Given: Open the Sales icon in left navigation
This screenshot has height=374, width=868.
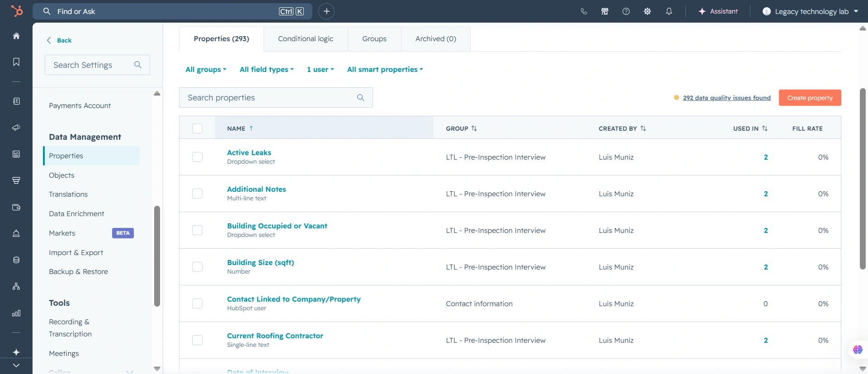Looking at the screenshot, I should pos(16,180).
